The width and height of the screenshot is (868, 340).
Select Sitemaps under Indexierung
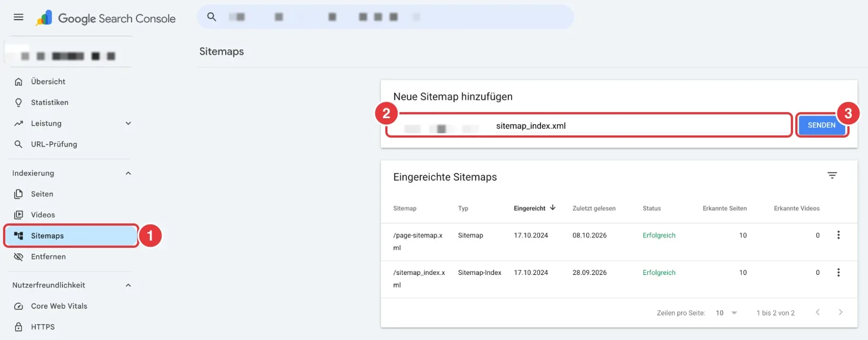pos(71,236)
